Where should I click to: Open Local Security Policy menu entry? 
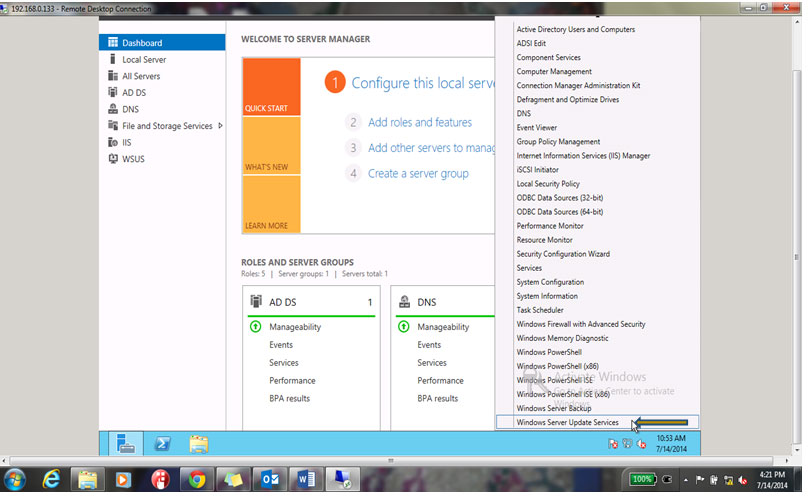point(548,184)
